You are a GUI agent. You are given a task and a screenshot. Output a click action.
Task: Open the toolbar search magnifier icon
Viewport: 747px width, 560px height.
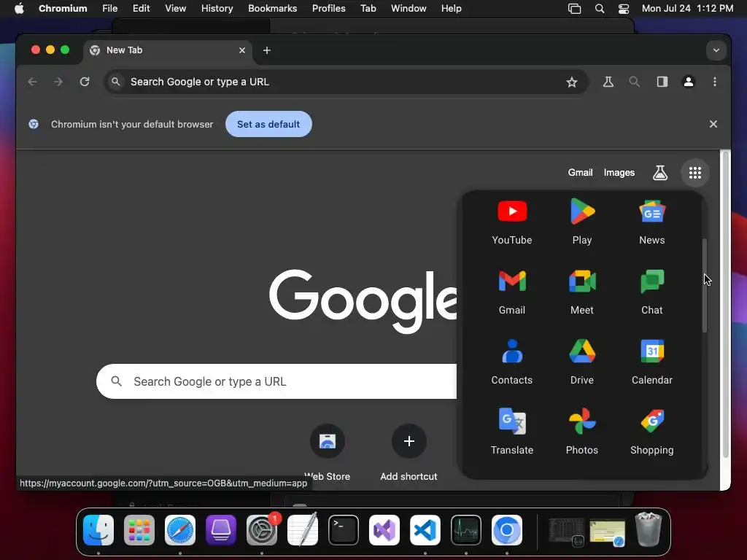pos(634,82)
